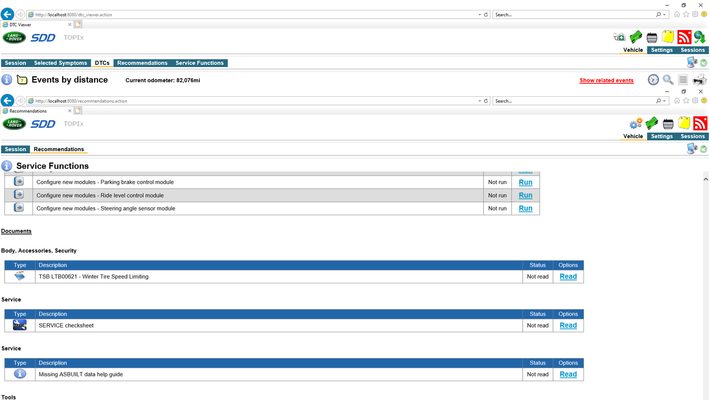Viewport: 710px width, 400px height.
Task: Click the TSB document type icon
Action: pos(19,276)
